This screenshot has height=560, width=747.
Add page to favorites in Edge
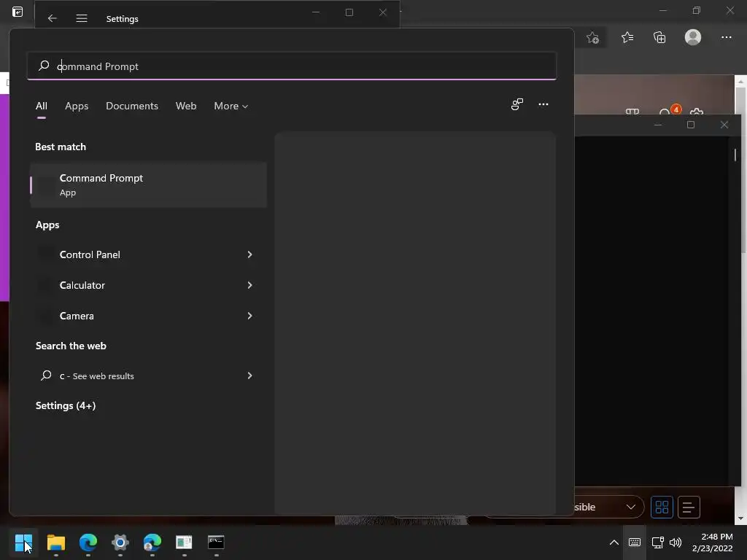pyautogui.click(x=592, y=38)
